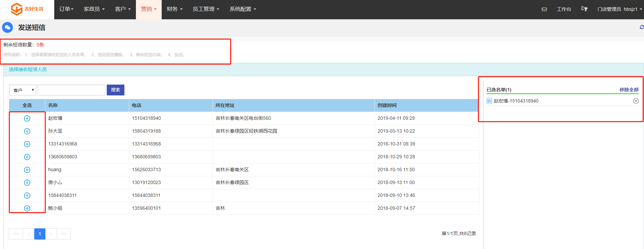Expand the 门店管理员 hbsjz1 user dropdown
Screen dimensions: 644x249
[x=620, y=9]
